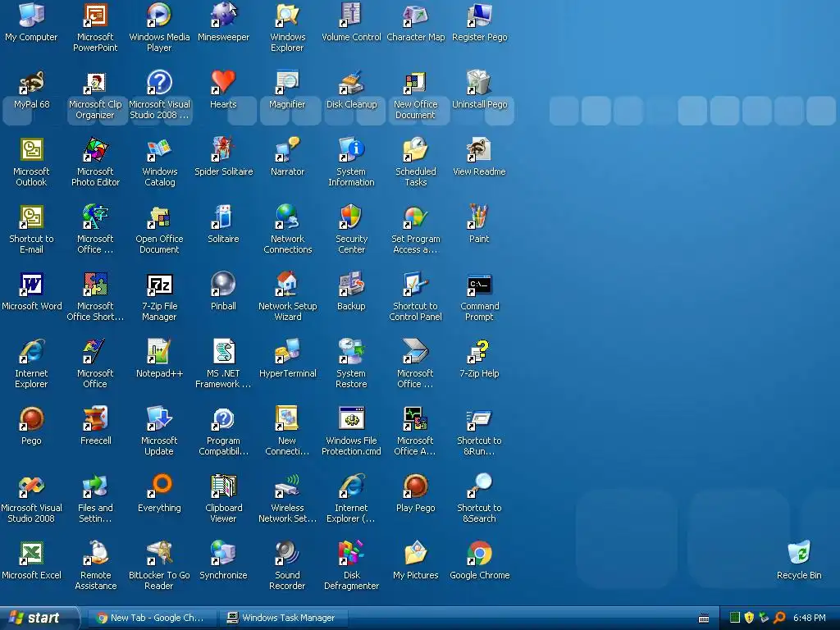
Task: Select the Paint shortcut
Action: pos(479,217)
